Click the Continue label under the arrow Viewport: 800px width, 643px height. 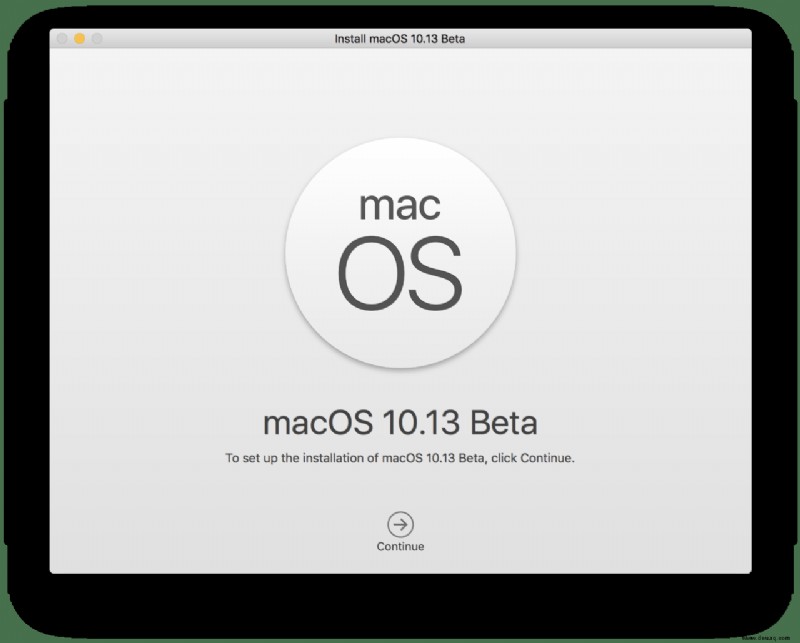coord(400,547)
